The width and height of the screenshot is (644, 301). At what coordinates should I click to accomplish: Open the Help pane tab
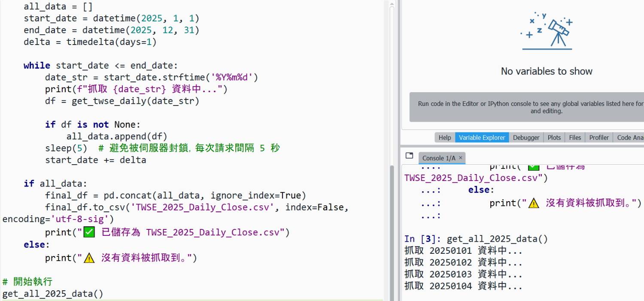[444, 138]
